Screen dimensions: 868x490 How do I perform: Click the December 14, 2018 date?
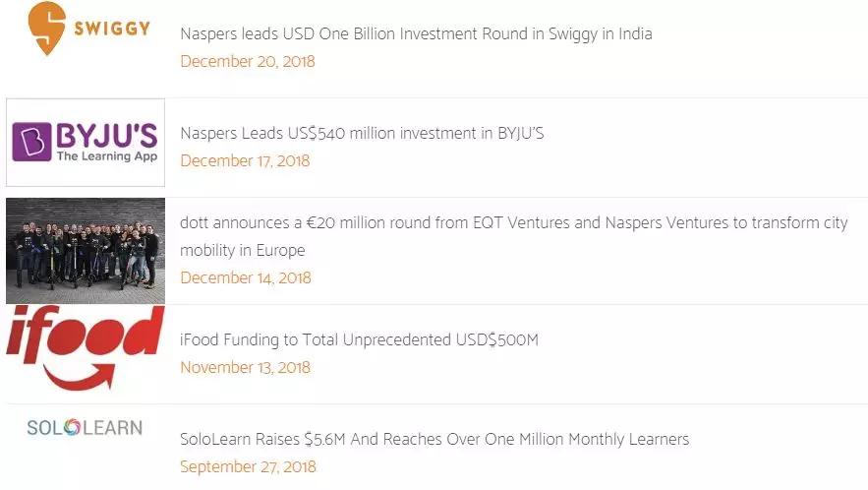pos(245,277)
